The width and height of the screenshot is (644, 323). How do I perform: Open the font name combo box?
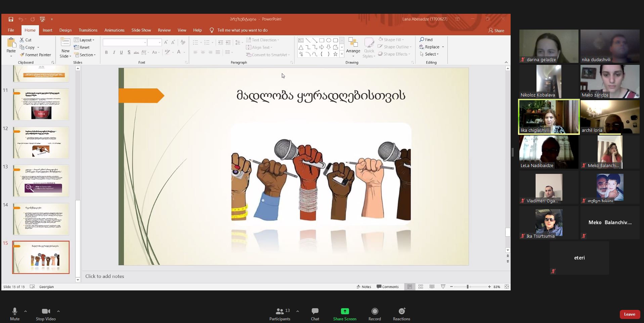tap(125, 42)
